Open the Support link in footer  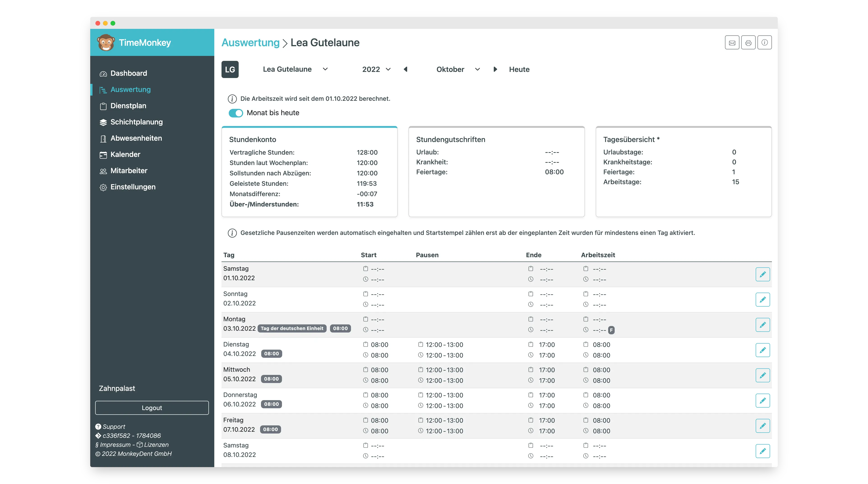tap(113, 427)
